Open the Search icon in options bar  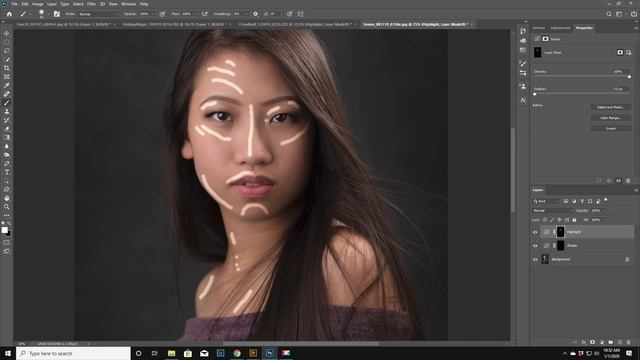pyautogui.click(x=609, y=14)
